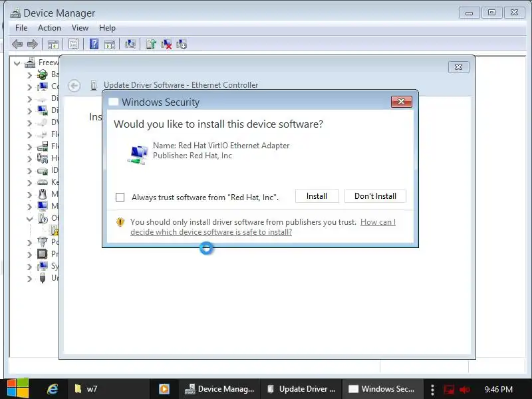This screenshot has width=532, height=399.
Task: Open Internet Explorer from the taskbar
Action: [x=53, y=389]
